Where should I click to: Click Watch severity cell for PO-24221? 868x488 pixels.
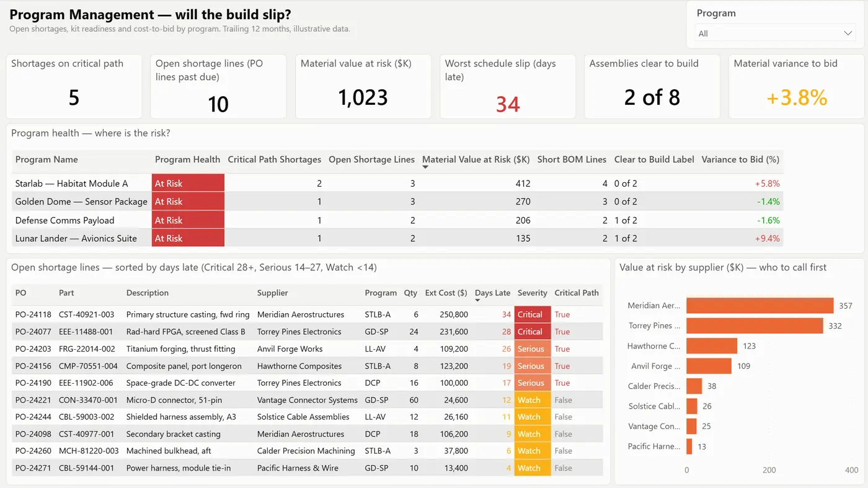click(x=532, y=400)
